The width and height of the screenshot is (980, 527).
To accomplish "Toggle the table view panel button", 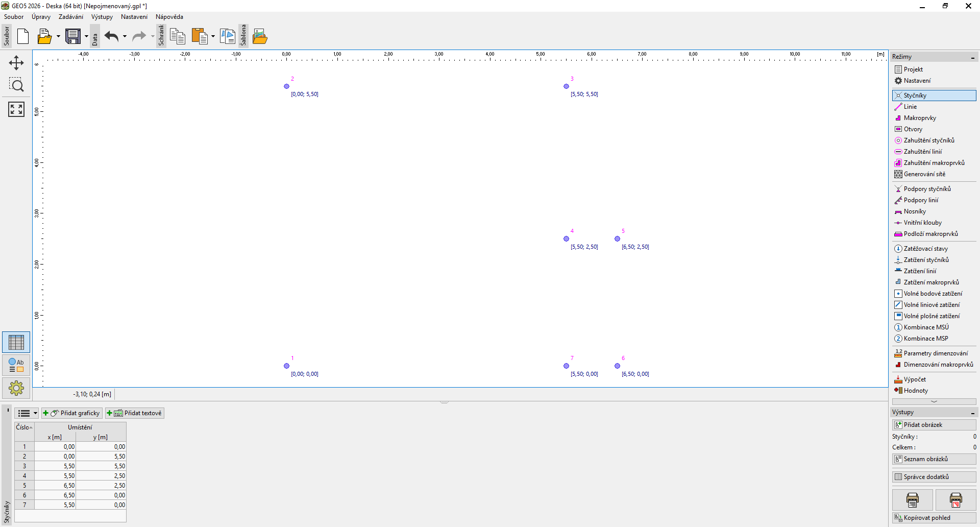I will 16,342.
